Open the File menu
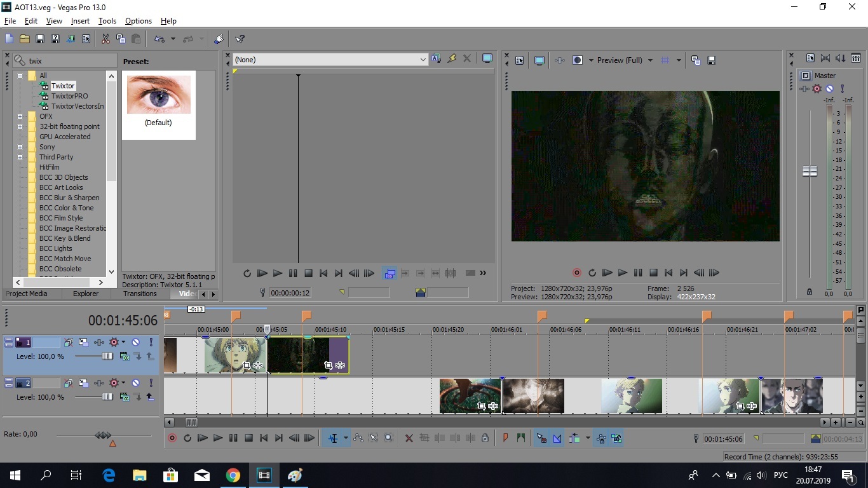868x488 pixels. click(x=10, y=21)
